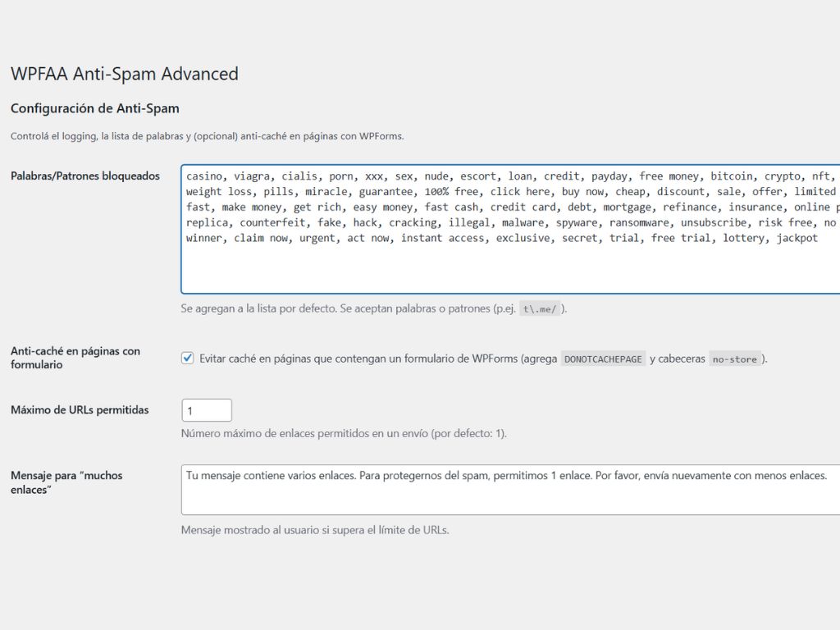Select the DONOTCACHEPAGE code snippet
This screenshot has width=840, height=630.
click(603, 358)
